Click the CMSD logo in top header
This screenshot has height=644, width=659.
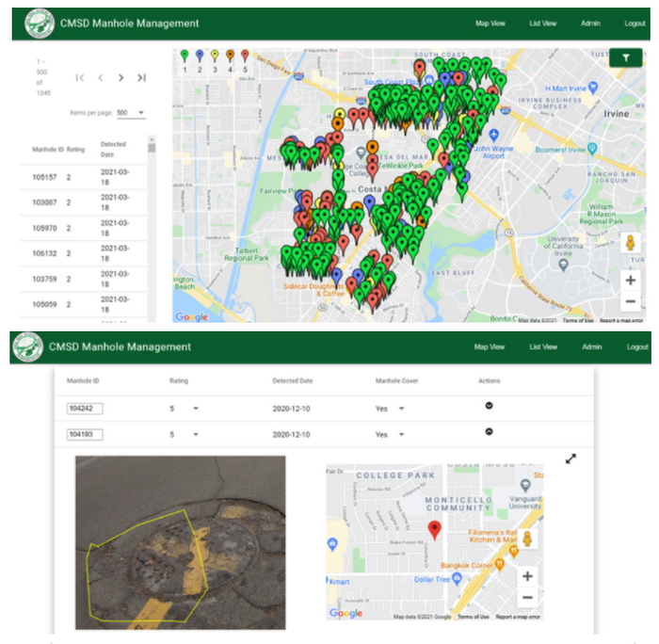tap(40, 24)
